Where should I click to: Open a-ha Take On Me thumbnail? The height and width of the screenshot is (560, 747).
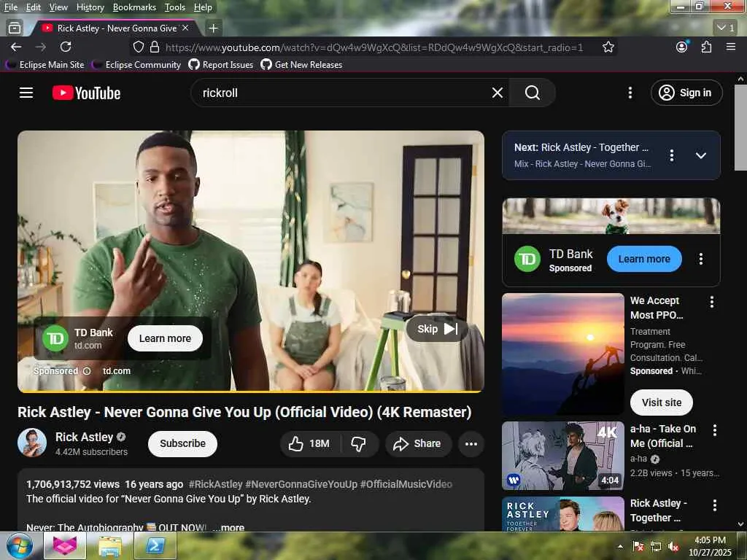[x=562, y=456]
